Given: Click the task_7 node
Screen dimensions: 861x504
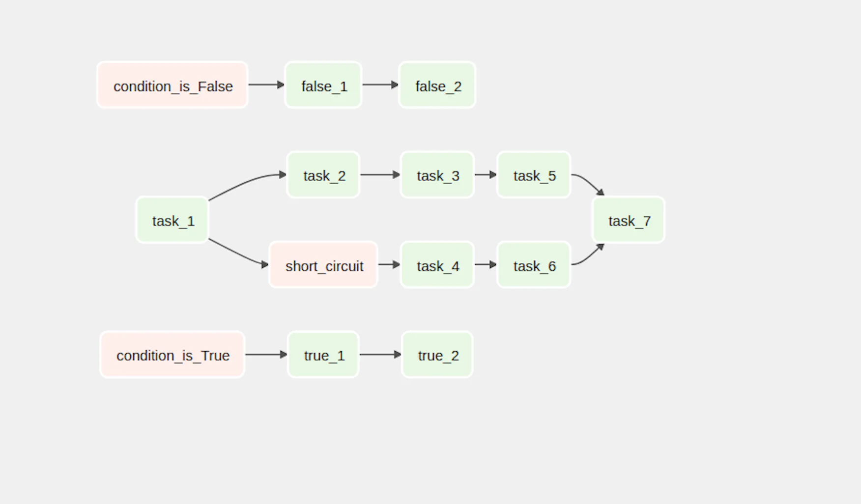Looking at the screenshot, I should [x=629, y=220].
